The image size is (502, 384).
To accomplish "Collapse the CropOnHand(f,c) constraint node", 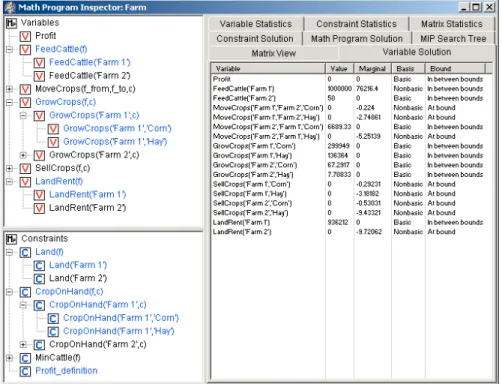I will coord(9,292).
